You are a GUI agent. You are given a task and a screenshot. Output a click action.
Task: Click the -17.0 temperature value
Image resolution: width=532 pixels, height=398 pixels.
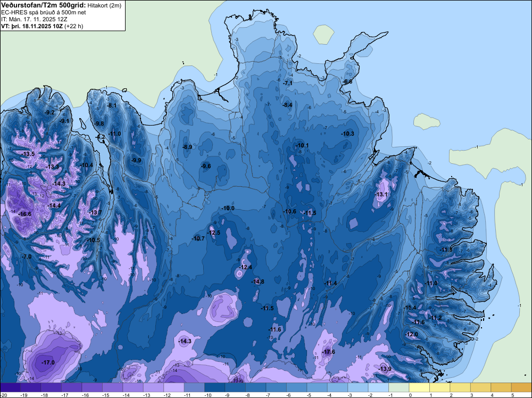48,363
